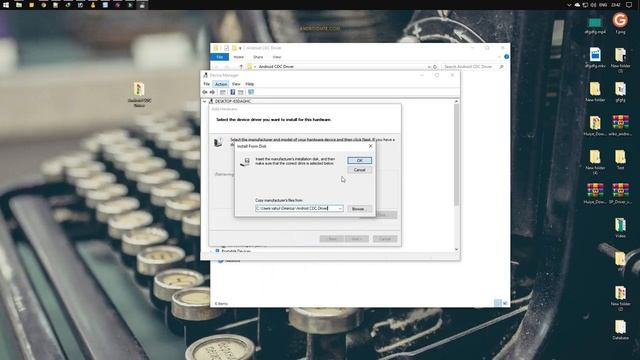Select the Android CDC Driver desktop icon
The image size is (640, 360).
pyautogui.click(x=139, y=94)
